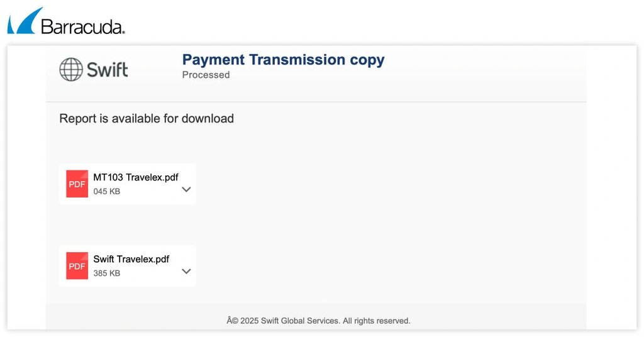Click the PDF icon for MT103 Travelex.pdf

point(77,184)
